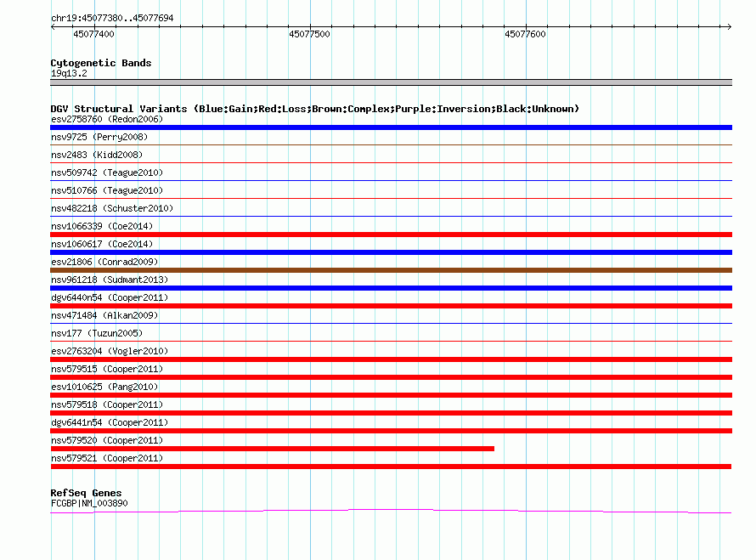Open the esv21806 (Conrad2009) label
This screenshot has height=560, width=756.
point(104,262)
